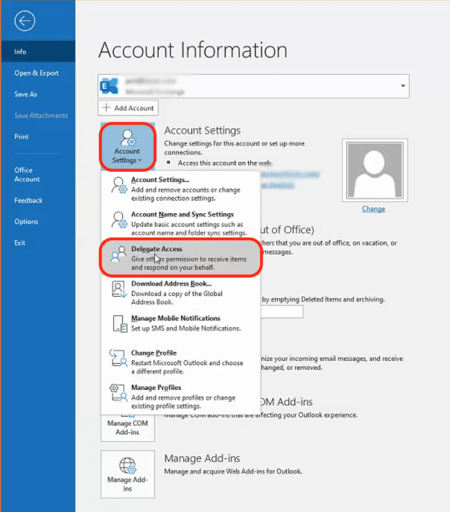Click the Manage Profiles gear icon
This screenshot has width=450, height=512.
pos(118,392)
